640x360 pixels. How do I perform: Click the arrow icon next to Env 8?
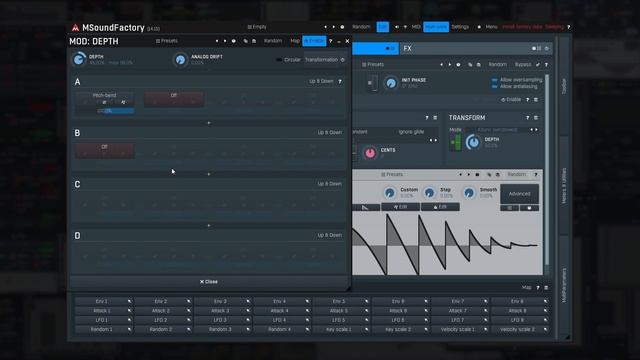point(545,301)
